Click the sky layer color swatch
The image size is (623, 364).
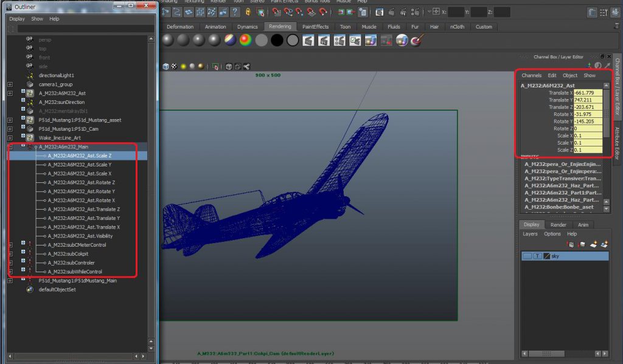coord(547,256)
